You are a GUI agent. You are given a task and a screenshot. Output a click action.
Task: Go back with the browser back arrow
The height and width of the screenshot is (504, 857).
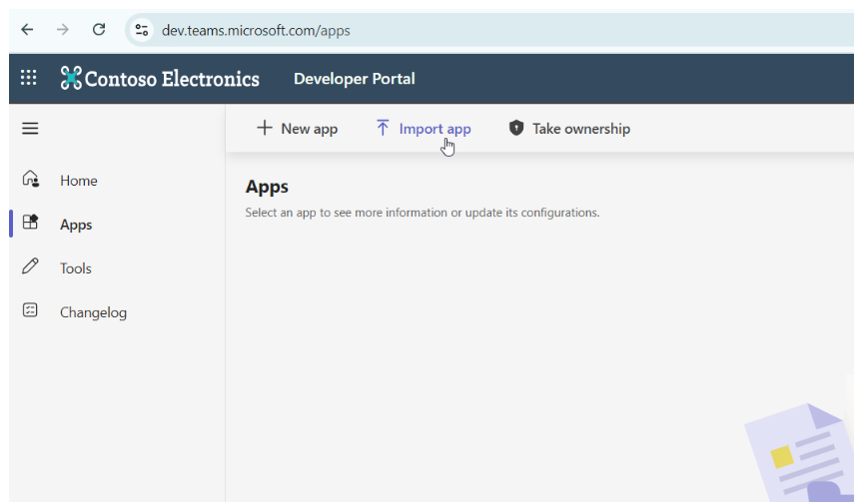[x=27, y=30]
